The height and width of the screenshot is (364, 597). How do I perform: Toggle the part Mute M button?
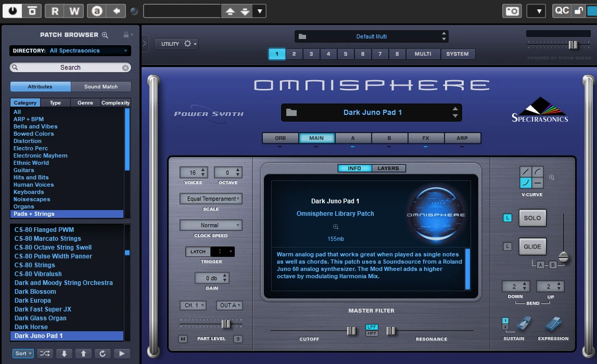coord(183,339)
